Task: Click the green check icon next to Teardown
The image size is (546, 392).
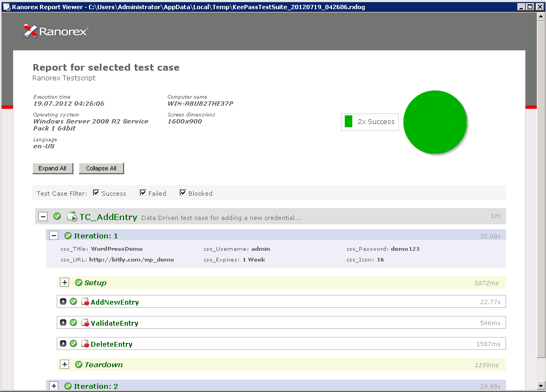Action: [x=79, y=365]
